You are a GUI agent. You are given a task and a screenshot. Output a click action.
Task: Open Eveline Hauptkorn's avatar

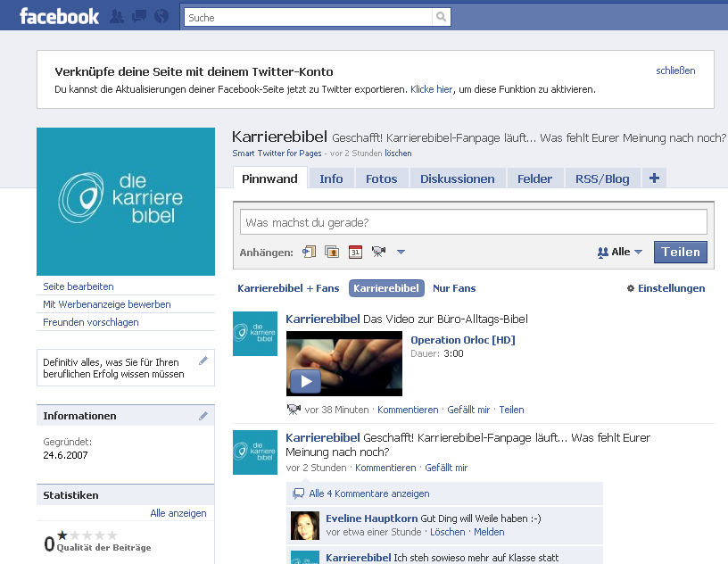click(x=305, y=526)
